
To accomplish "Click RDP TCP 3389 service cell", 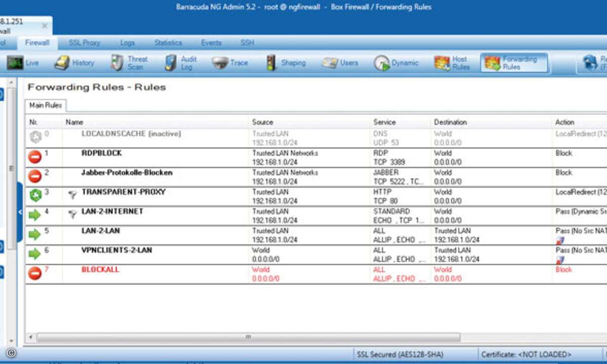I will click(400, 157).
